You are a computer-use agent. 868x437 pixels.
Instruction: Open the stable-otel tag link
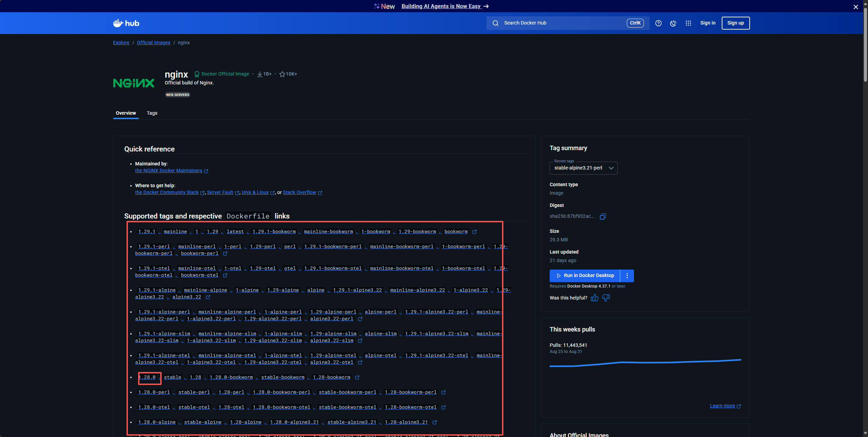point(194,407)
